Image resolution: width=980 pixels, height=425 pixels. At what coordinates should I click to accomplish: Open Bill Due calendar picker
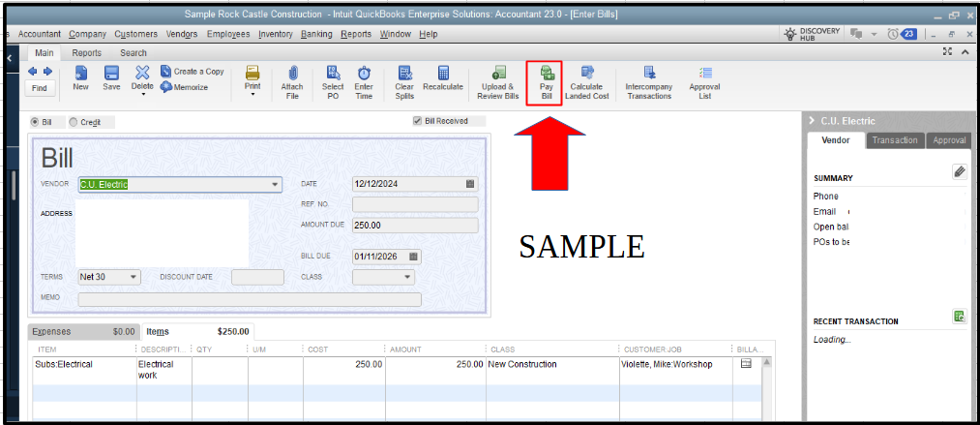tap(413, 257)
